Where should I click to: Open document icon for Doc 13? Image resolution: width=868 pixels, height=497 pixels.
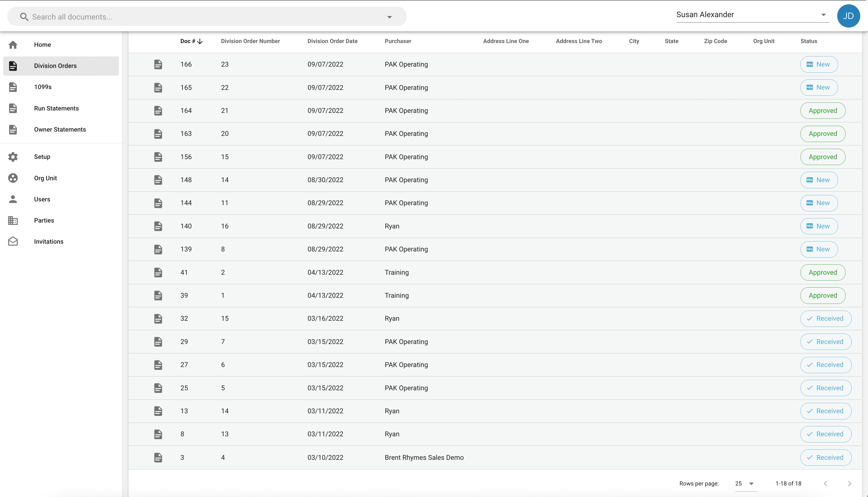point(158,411)
